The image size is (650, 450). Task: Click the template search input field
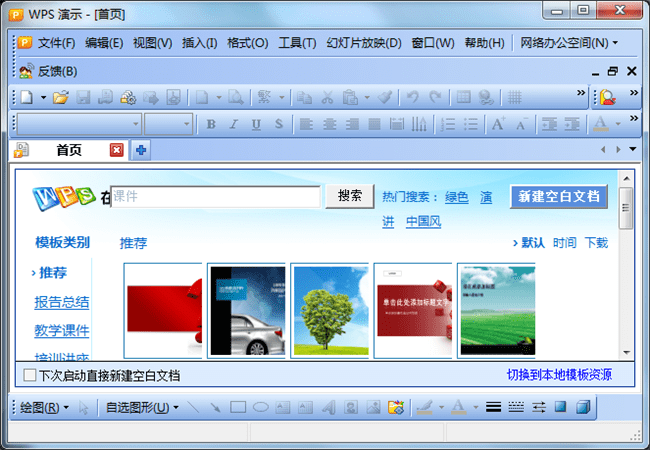(x=216, y=196)
